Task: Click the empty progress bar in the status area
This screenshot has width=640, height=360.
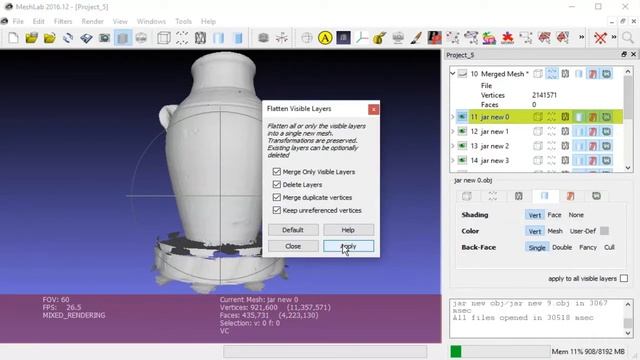Action: tap(325, 351)
